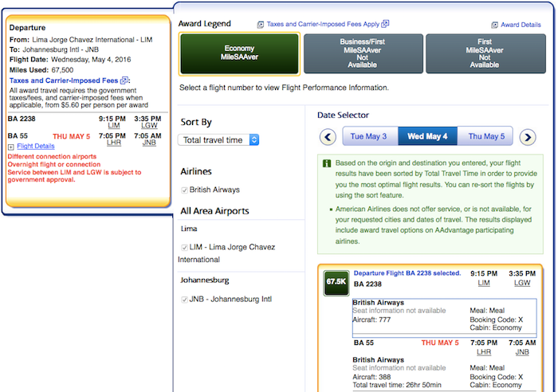Click BA 2238 in Departure panel
558x392 pixels.
pyautogui.click(x=22, y=119)
